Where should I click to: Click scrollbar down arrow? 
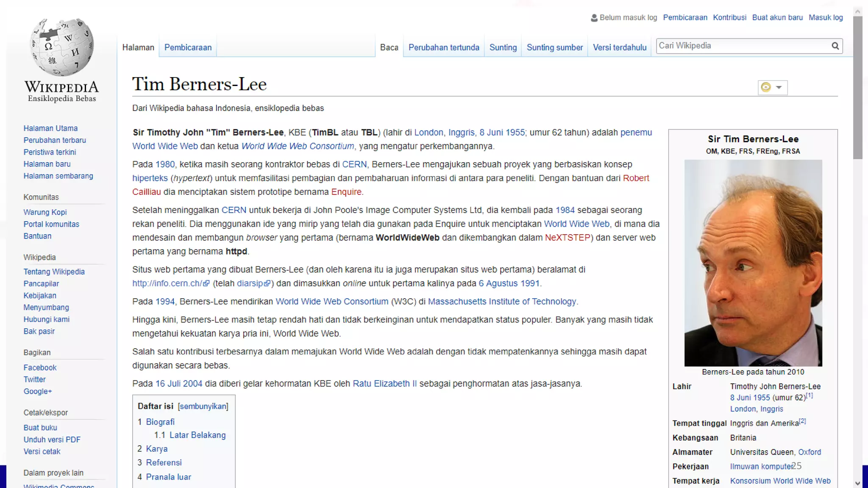point(858,483)
